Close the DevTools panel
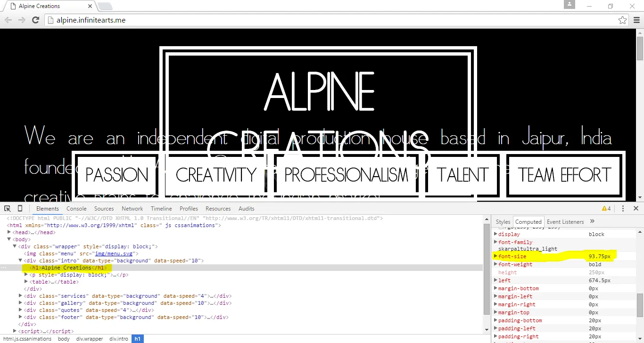This screenshot has height=343, width=644. 636,209
